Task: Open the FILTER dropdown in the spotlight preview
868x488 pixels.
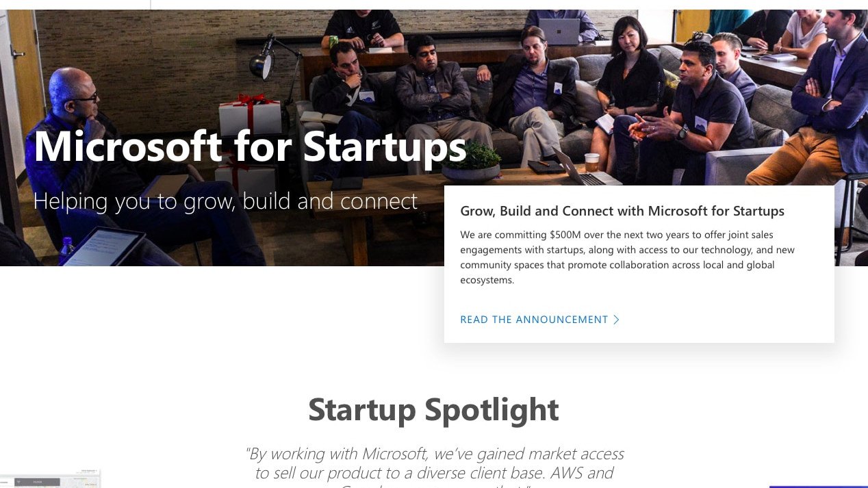Action: (x=37, y=482)
